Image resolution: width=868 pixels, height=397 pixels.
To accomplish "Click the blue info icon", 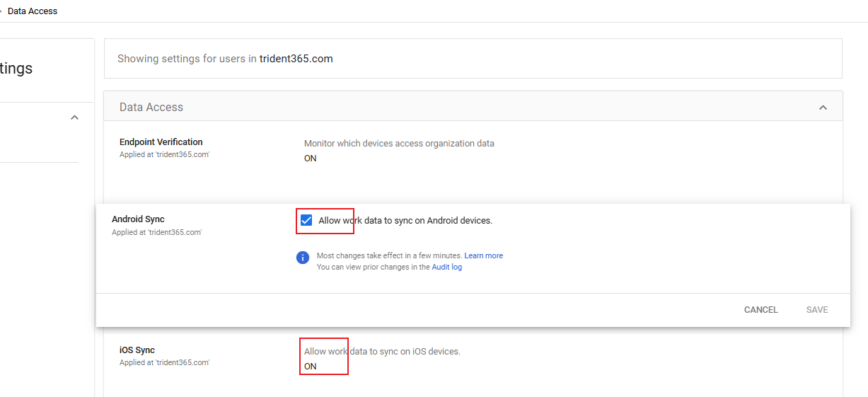I will [x=303, y=258].
